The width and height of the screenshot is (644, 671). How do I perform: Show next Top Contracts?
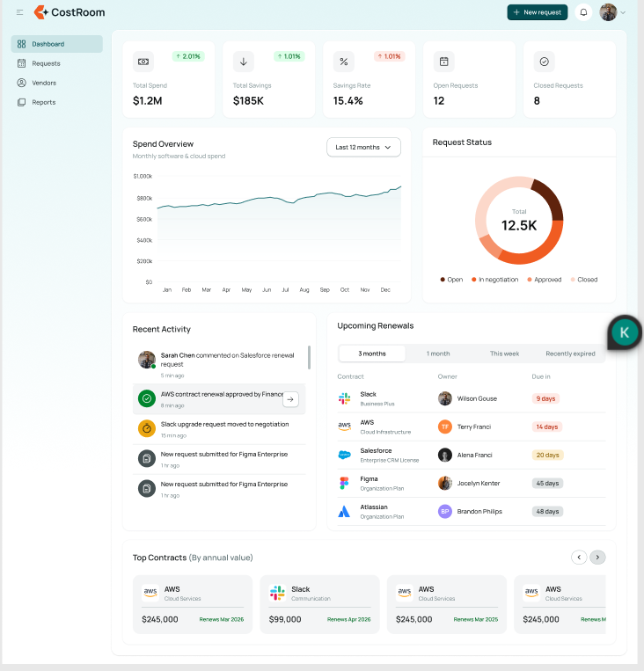click(x=597, y=558)
